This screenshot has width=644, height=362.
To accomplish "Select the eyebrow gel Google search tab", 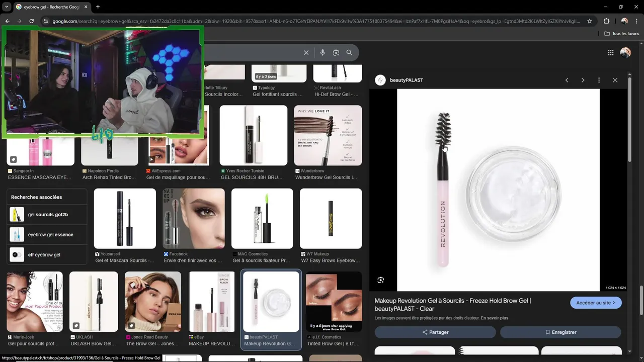I will 51,7.
